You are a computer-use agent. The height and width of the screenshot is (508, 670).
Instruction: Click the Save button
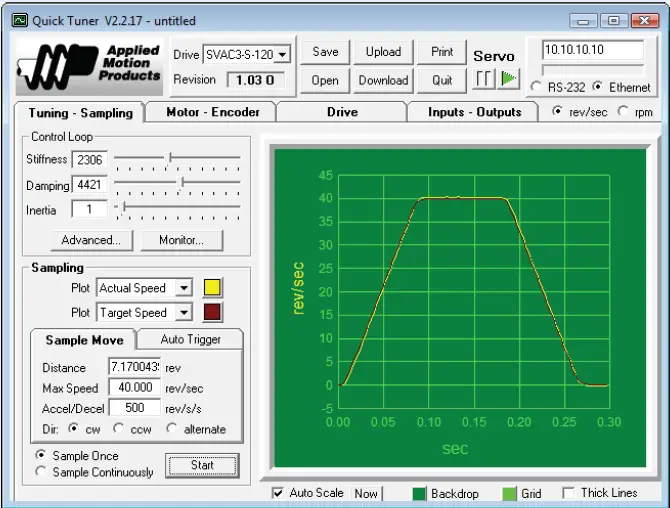(325, 52)
